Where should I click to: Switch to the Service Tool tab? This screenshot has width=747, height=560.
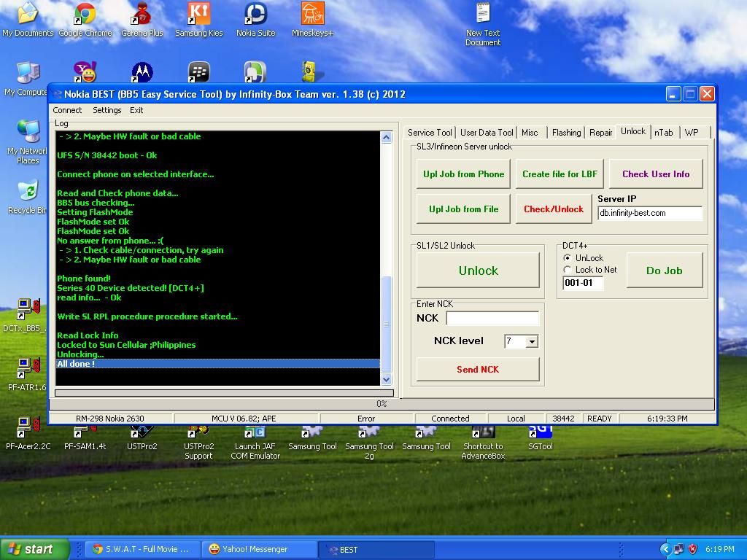(430, 133)
